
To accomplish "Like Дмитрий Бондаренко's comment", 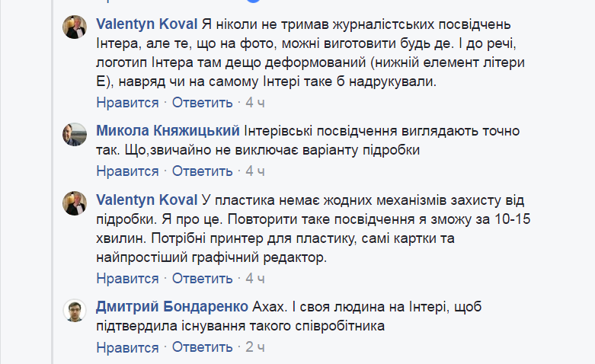I will click(127, 348).
